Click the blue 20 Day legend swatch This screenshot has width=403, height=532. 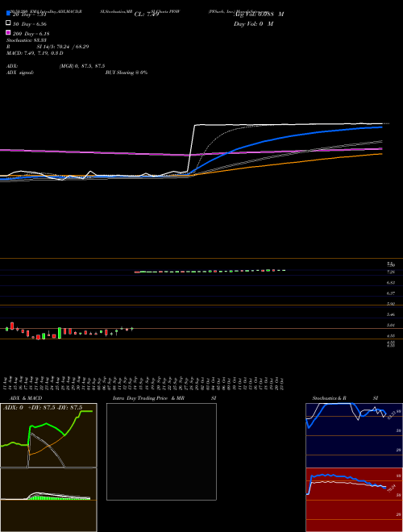pos(9,14)
